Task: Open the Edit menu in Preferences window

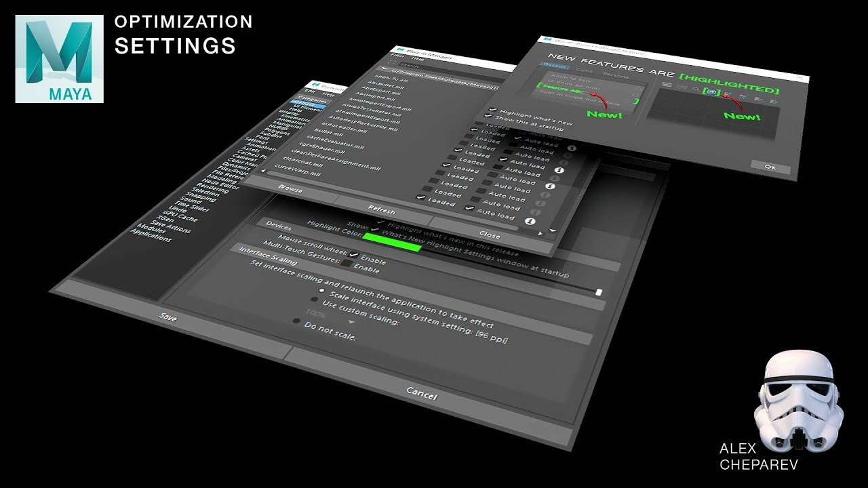Action: click(310, 91)
